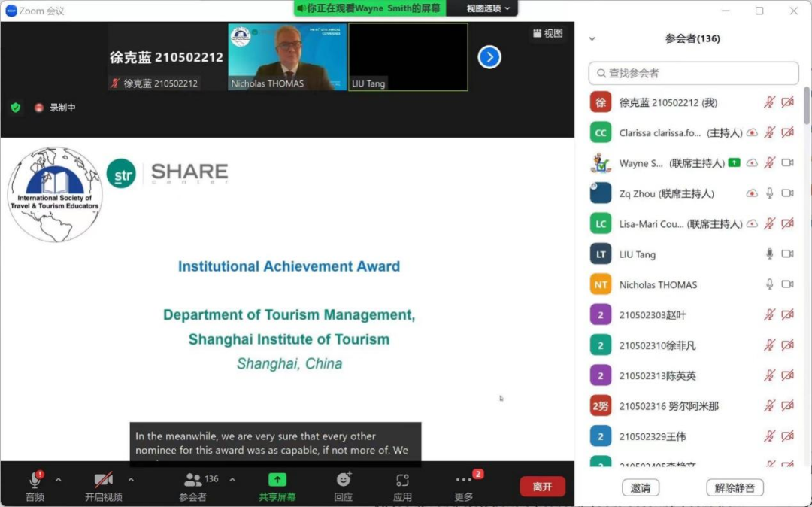Open the 更多 more options icon

coord(463,480)
